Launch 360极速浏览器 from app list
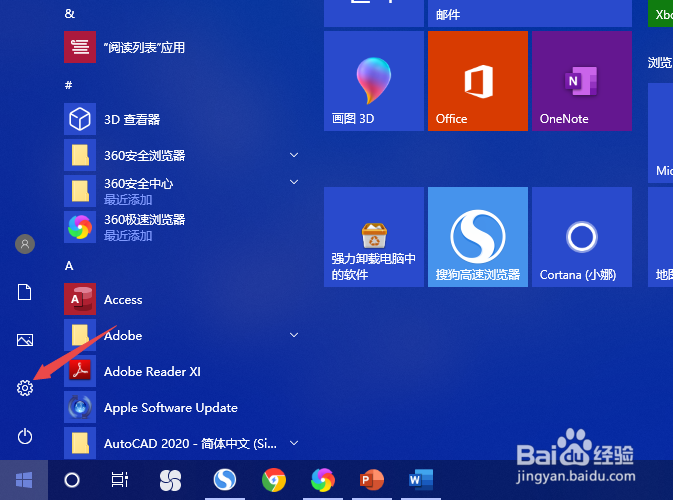 (181, 227)
